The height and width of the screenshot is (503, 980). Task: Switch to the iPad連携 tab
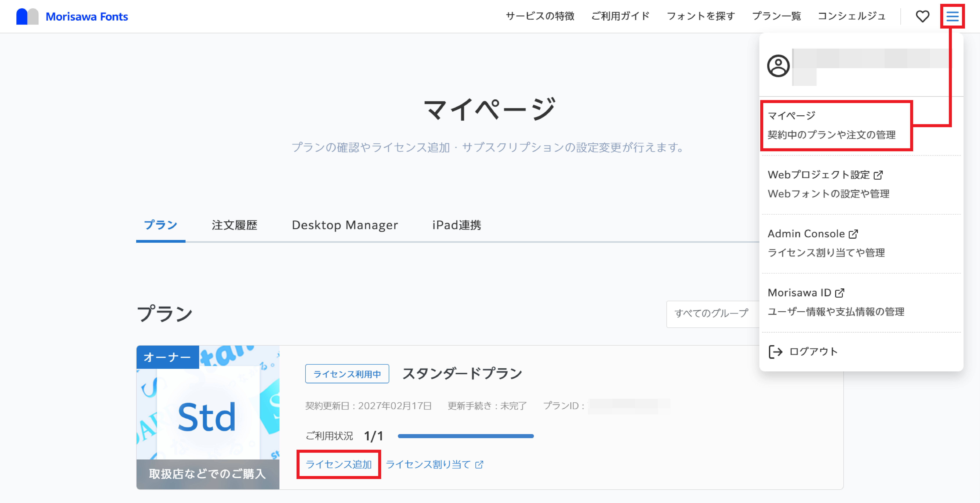click(457, 225)
